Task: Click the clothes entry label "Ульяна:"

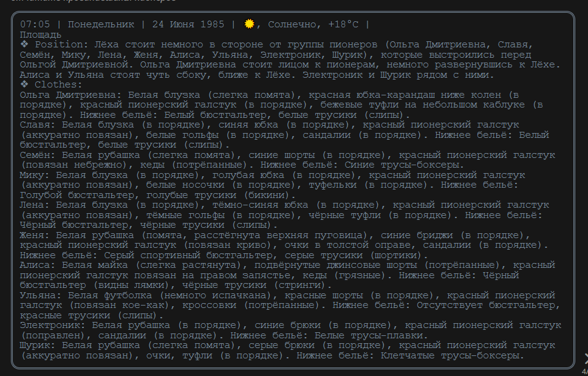Action: pos(41,295)
